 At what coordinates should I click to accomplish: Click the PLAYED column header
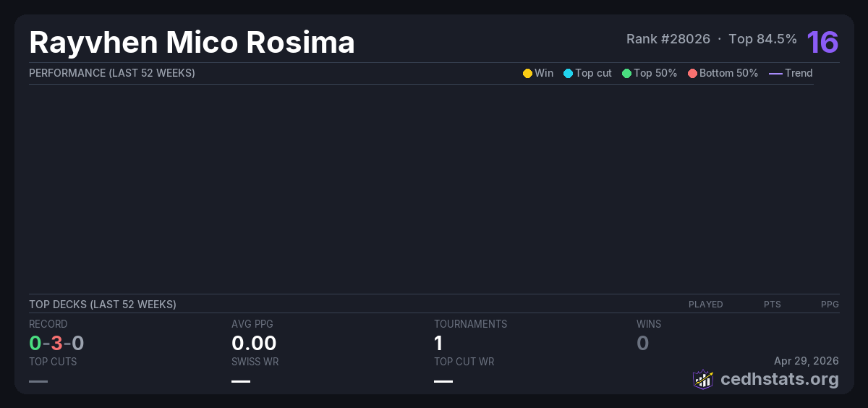[705, 305]
